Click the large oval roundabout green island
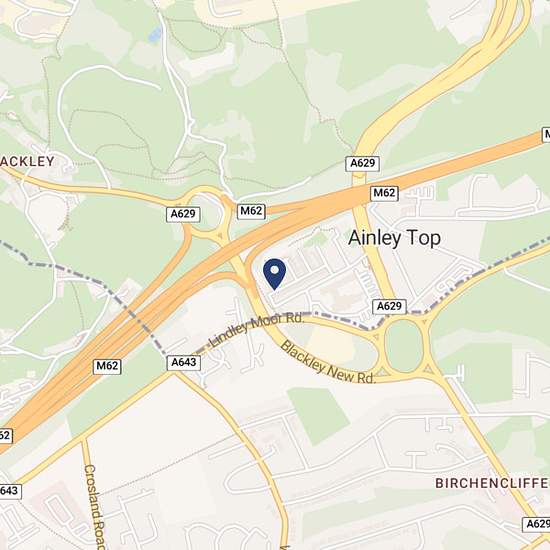550x550 pixels. point(403,346)
